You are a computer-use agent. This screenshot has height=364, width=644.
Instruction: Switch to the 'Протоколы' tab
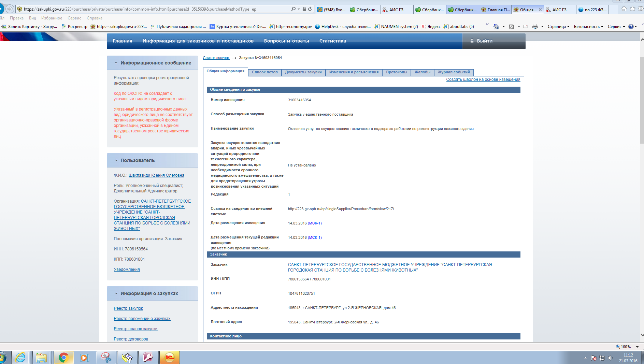[x=397, y=72]
